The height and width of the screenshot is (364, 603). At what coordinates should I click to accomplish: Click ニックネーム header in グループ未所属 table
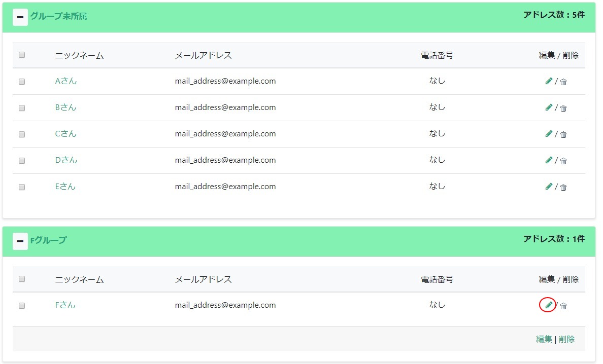[x=79, y=55]
